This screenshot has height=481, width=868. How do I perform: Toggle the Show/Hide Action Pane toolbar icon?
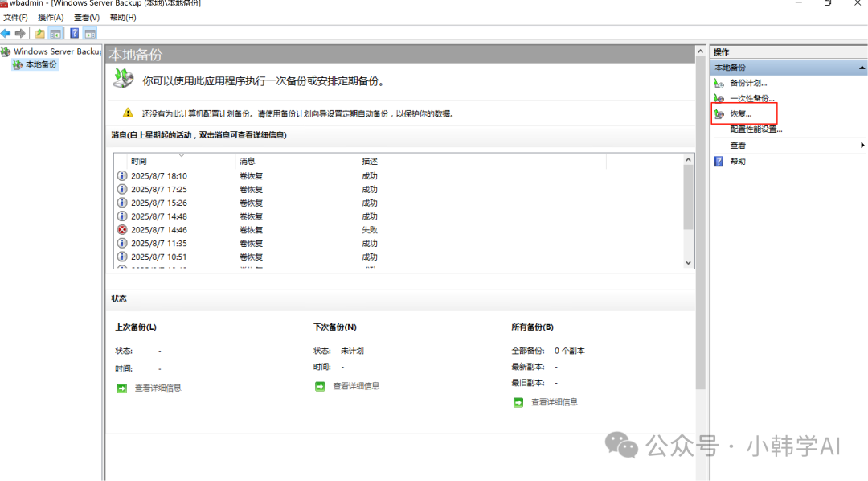point(89,33)
